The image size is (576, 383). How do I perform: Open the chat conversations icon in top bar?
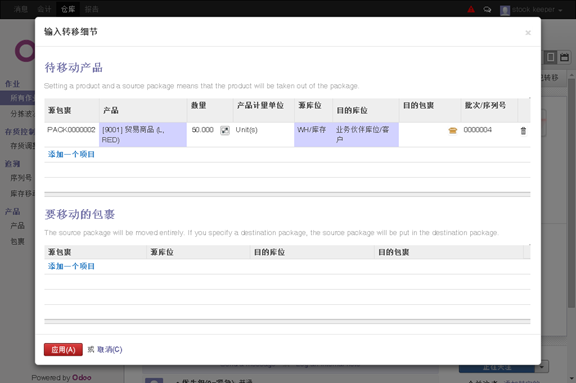click(487, 10)
